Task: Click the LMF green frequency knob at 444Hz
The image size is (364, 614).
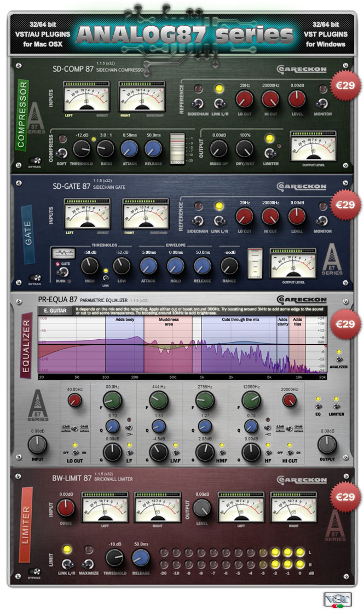Action: coord(159,401)
